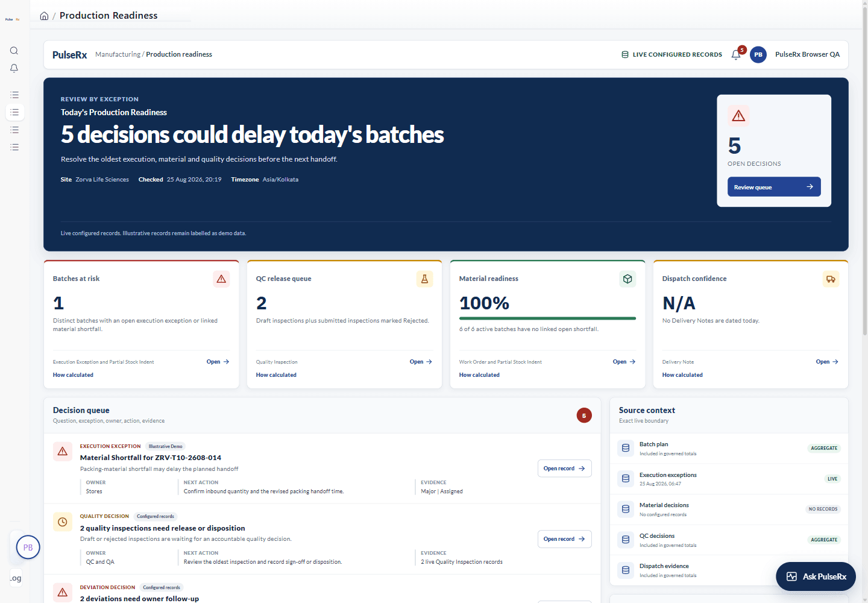The image size is (868, 603).
Task: Click the Material readiness 100% progress bar
Action: coord(547,318)
